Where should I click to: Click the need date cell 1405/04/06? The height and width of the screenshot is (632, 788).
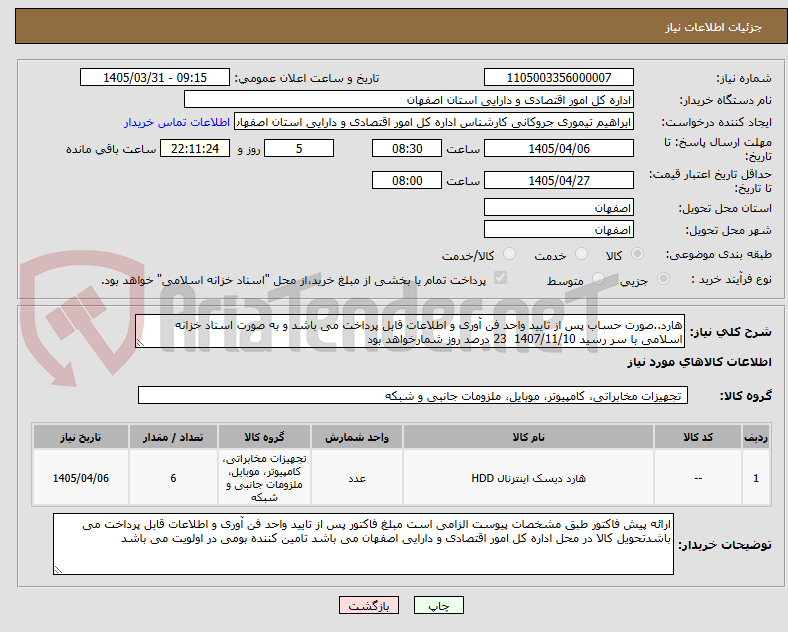click(x=81, y=478)
